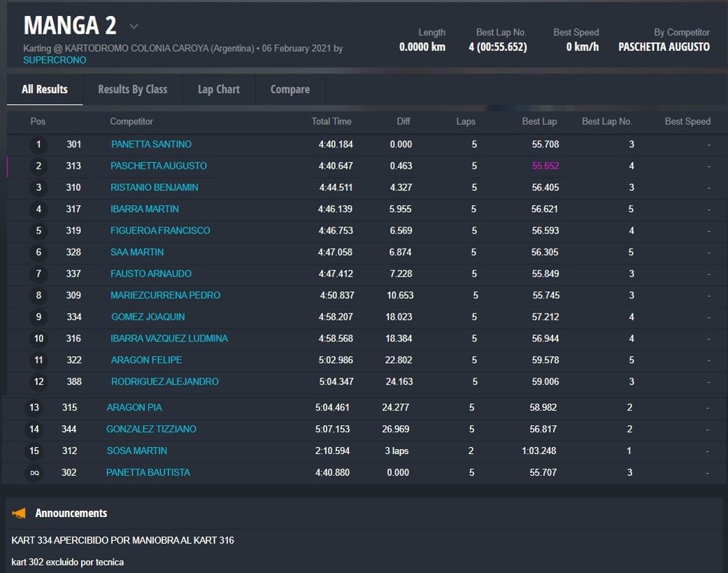The height and width of the screenshot is (573, 728).
Task: Click the Announcements megaphone icon
Action: pos(19,514)
